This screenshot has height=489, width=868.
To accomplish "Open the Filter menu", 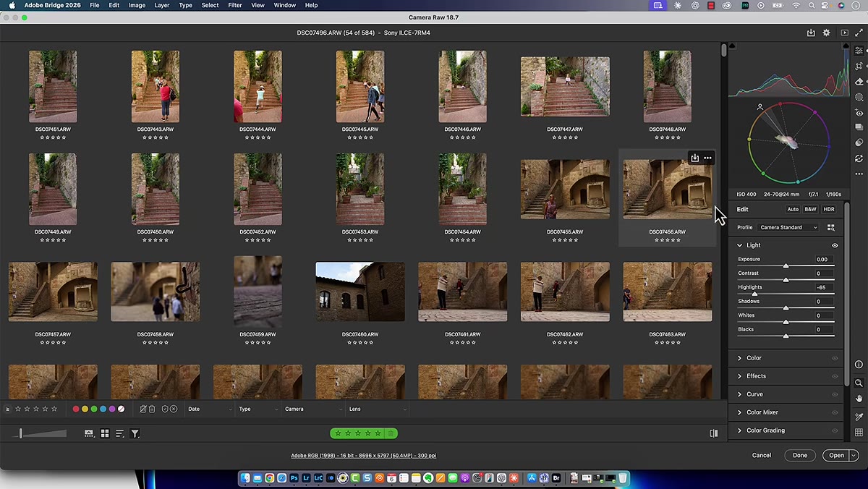I will pos(235,5).
